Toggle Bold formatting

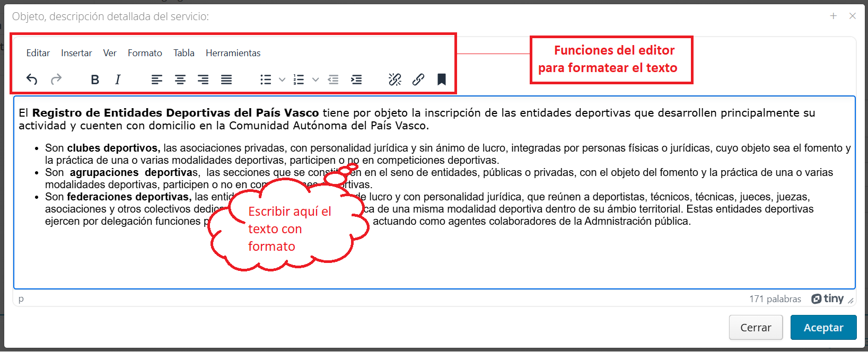[x=95, y=80]
